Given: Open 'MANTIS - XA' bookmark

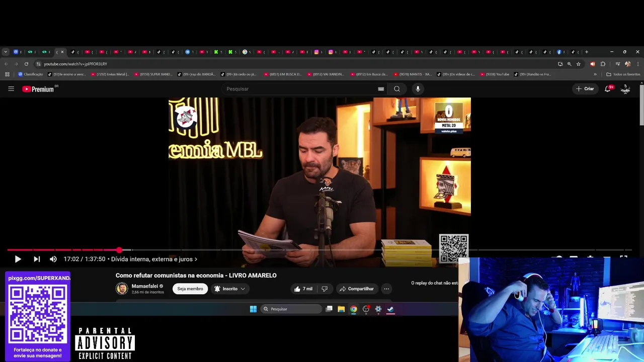Looking at the screenshot, I should [413, 74].
